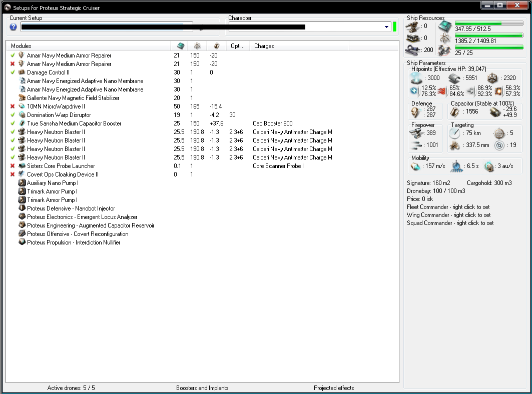Click the Auxiliary Nano Pump I icon
Image resolution: width=532 pixels, height=394 pixels.
(22, 183)
